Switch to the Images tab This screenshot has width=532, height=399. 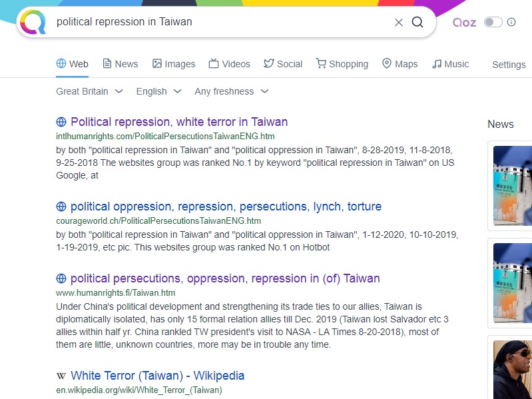click(x=173, y=64)
